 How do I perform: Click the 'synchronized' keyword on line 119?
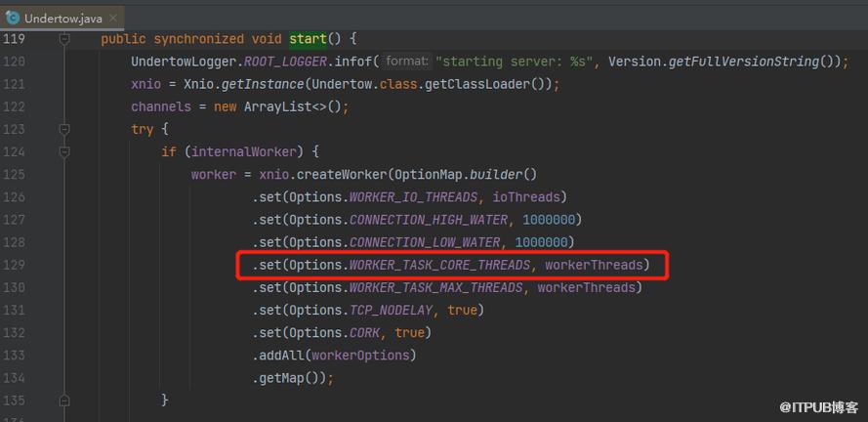click(x=199, y=39)
